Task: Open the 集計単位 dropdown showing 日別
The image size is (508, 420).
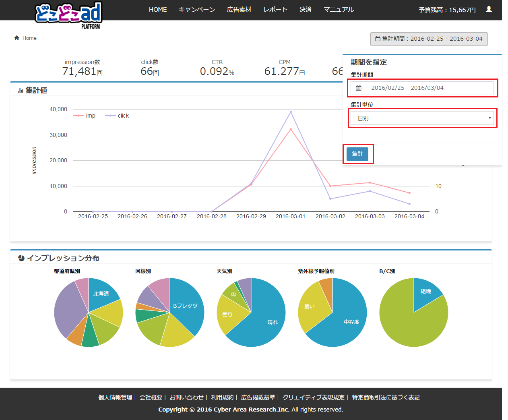Action: tap(422, 118)
